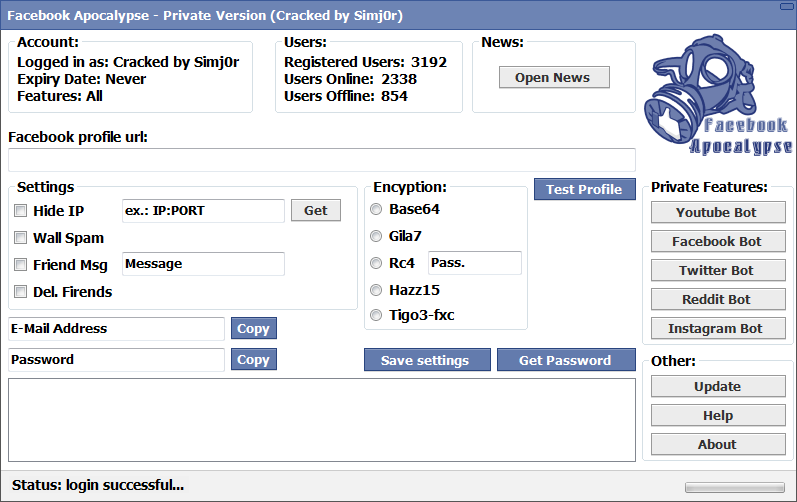The height and width of the screenshot is (502, 797).
Task: Open Help
Action: (718, 415)
